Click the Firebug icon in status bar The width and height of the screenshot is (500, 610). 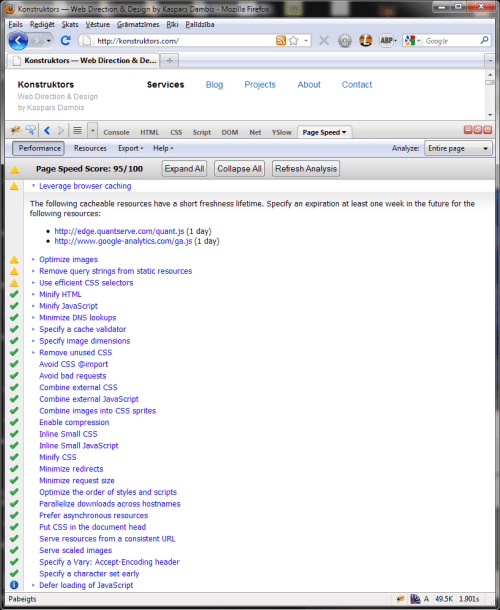pyautogui.click(x=400, y=599)
